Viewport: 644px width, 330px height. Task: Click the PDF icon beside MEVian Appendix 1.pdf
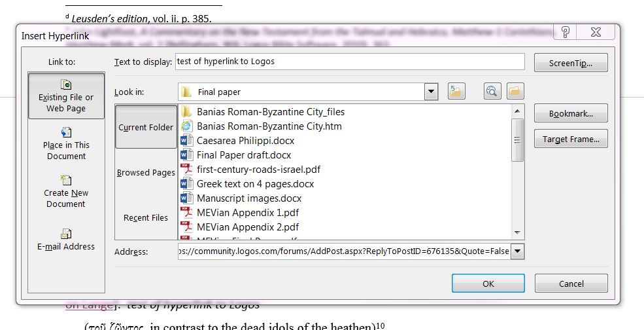[x=186, y=212]
